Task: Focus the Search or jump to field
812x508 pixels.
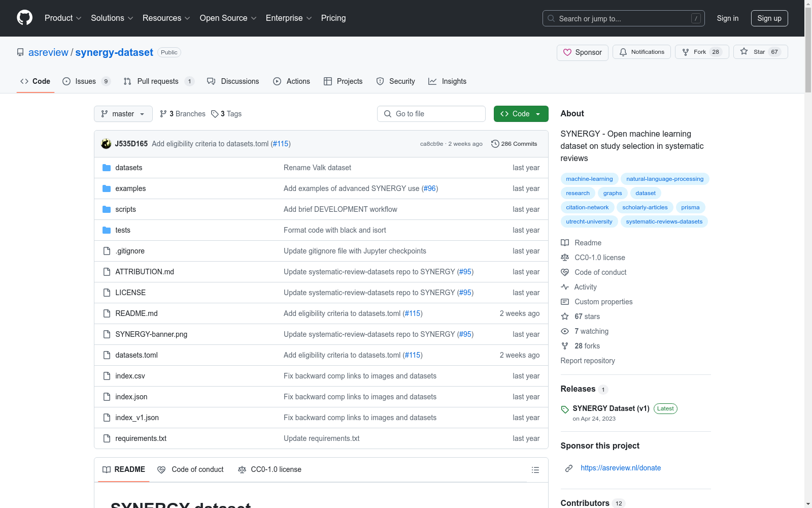Action: 624,18
